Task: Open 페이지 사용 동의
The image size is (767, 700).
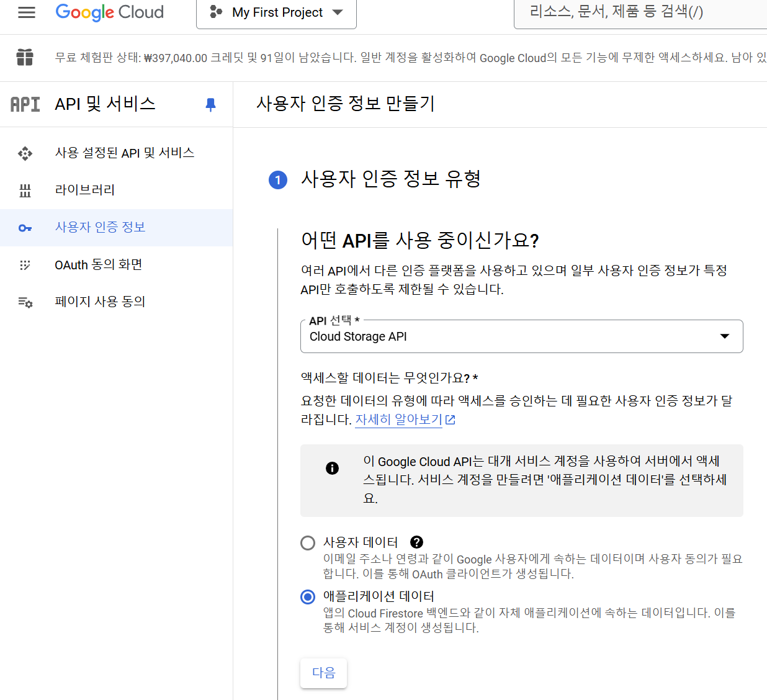Action: pos(117,302)
